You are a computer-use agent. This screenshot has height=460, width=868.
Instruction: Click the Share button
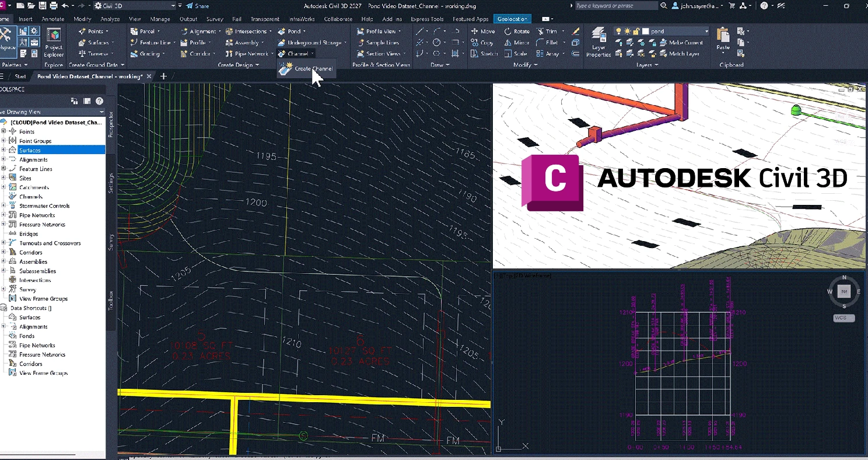coord(197,6)
